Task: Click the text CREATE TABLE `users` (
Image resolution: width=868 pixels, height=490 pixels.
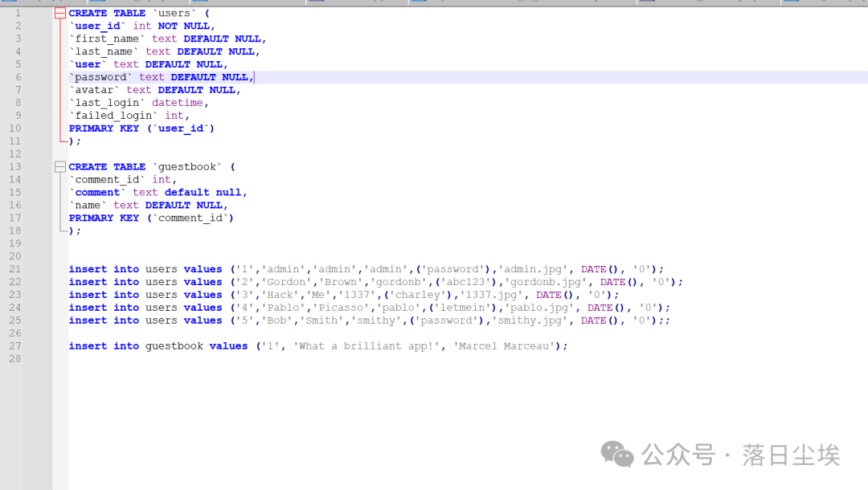Action: tap(139, 14)
